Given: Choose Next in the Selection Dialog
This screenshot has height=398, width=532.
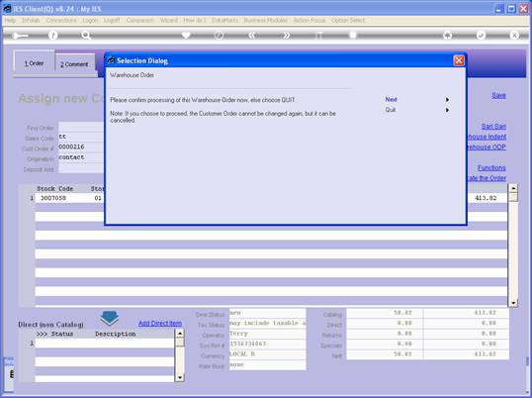Looking at the screenshot, I should pos(391,99).
